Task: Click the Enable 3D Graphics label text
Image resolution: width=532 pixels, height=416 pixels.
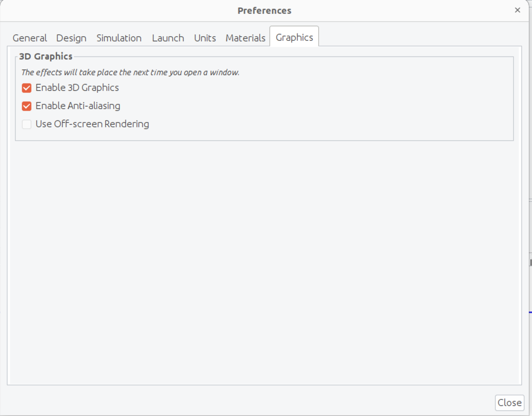Action: pos(77,88)
